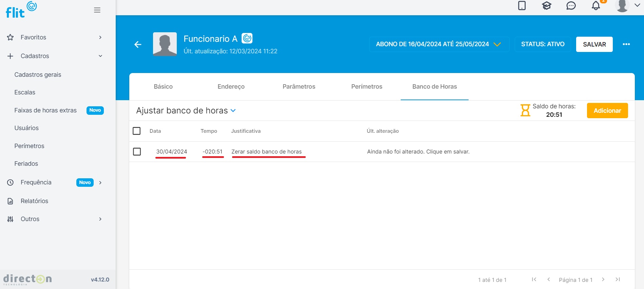Click the SALVAR button

coord(594,44)
